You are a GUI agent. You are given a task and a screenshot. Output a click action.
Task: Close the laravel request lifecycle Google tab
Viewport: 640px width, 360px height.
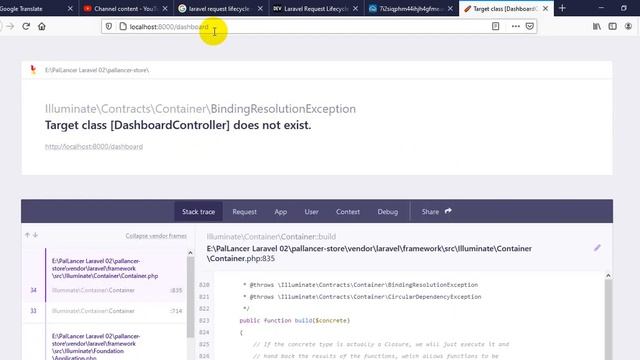pyautogui.click(x=260, y=9)
